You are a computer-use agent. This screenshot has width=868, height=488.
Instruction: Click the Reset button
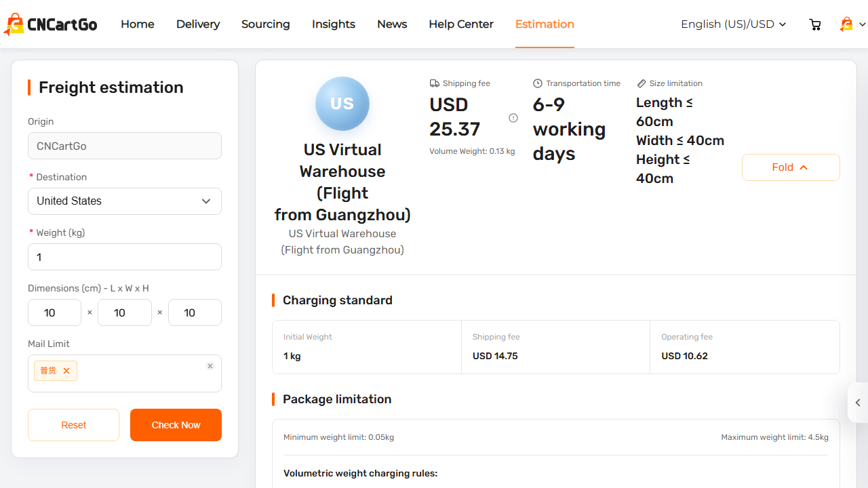click(x=73, y=425)
